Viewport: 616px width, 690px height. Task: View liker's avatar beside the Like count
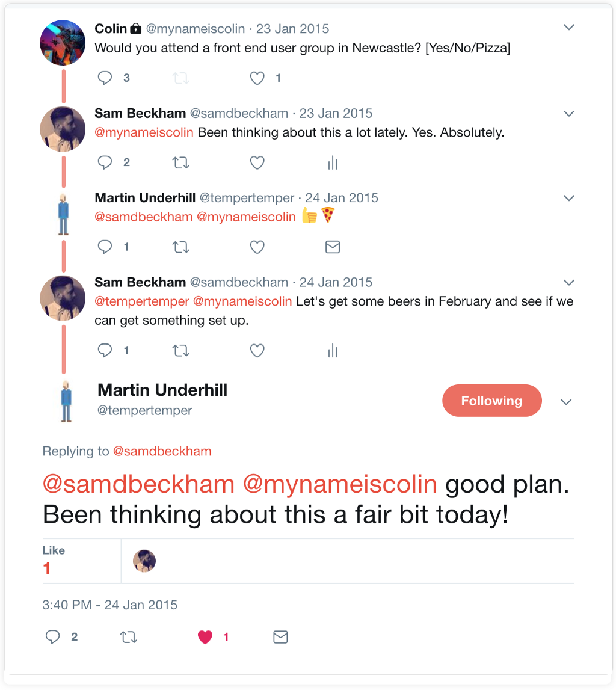click(x=144, y=561)
